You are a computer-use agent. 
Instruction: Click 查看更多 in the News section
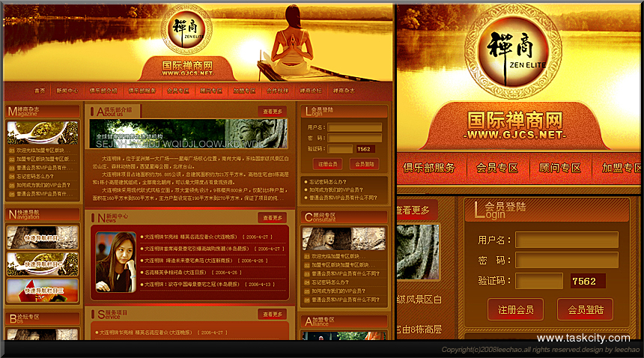273,218
